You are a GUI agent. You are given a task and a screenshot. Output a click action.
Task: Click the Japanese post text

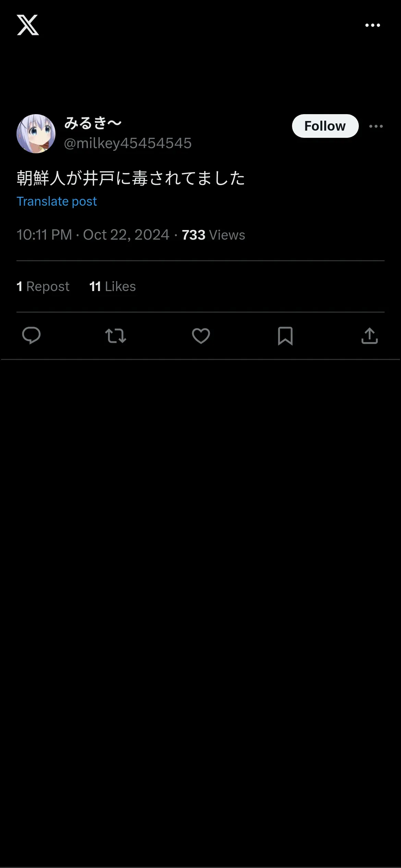point(131,178)
